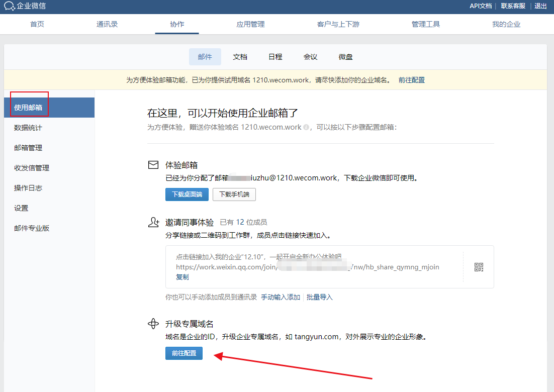The width and height of the screenshot is (554, 392).
Task: Click 联系客服 in the top bar
Action: (x=513, y=6)
